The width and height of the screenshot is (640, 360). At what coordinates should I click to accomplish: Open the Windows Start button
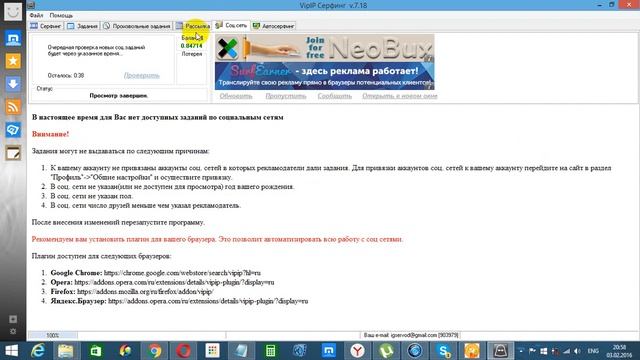coord(11,351)
